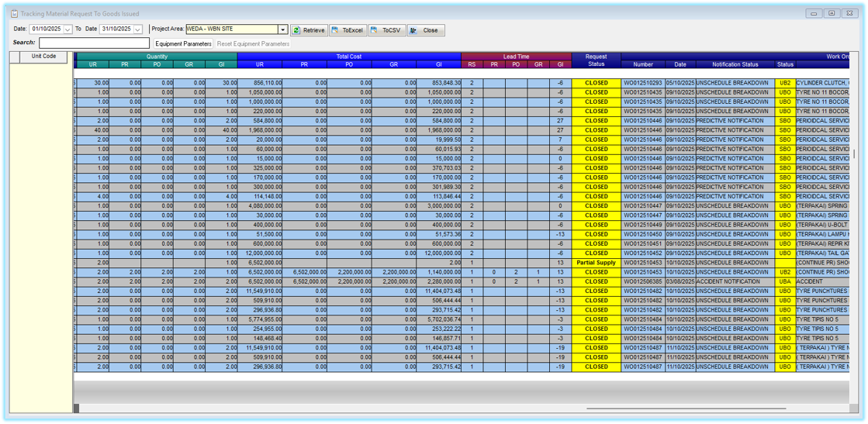Click the Unit Code column header

pyautogui.click(x=43, y=57)
